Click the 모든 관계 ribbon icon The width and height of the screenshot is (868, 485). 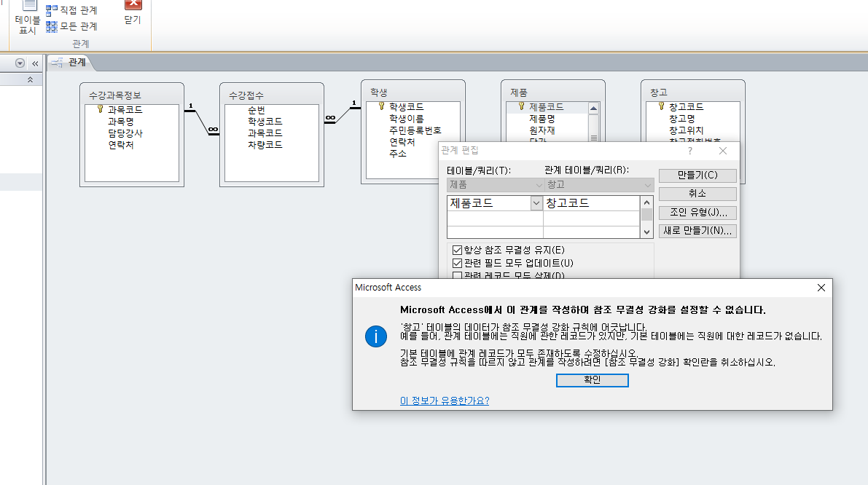[x=52, y=26]
